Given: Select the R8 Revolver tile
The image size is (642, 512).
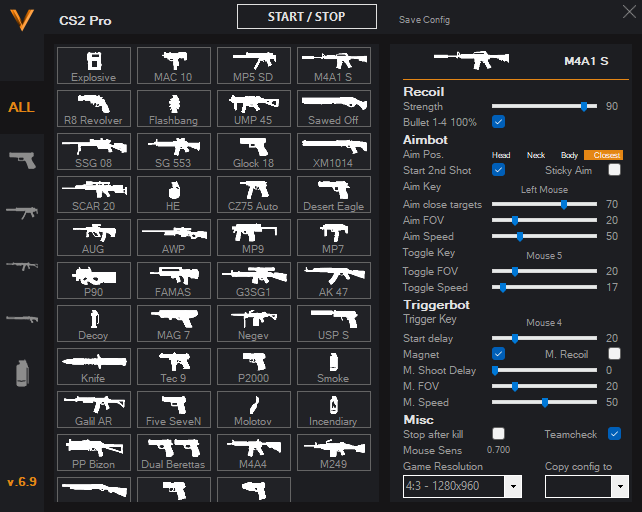Looking at the screenshot, I should point(94,109).
